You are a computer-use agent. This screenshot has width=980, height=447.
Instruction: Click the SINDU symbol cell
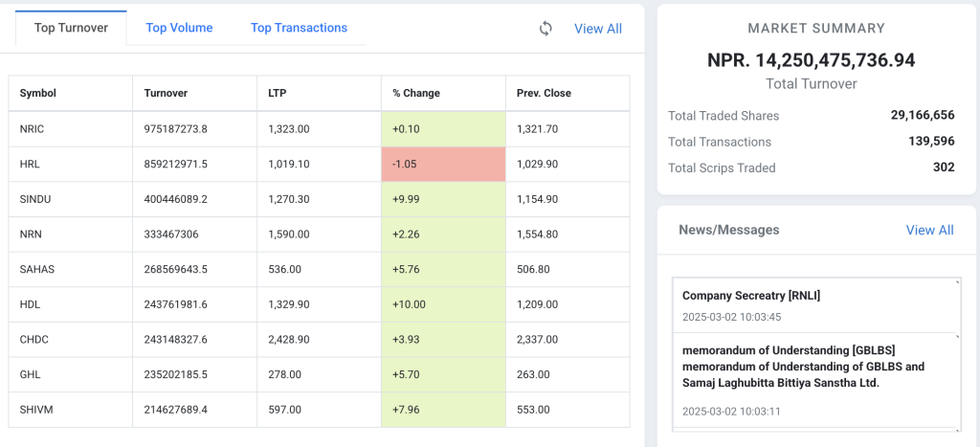point(36,199)
